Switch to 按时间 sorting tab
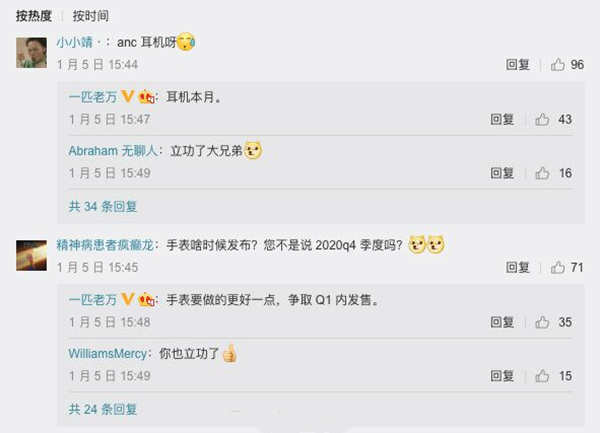The image size is (600, 433). (x=91, y=16)
